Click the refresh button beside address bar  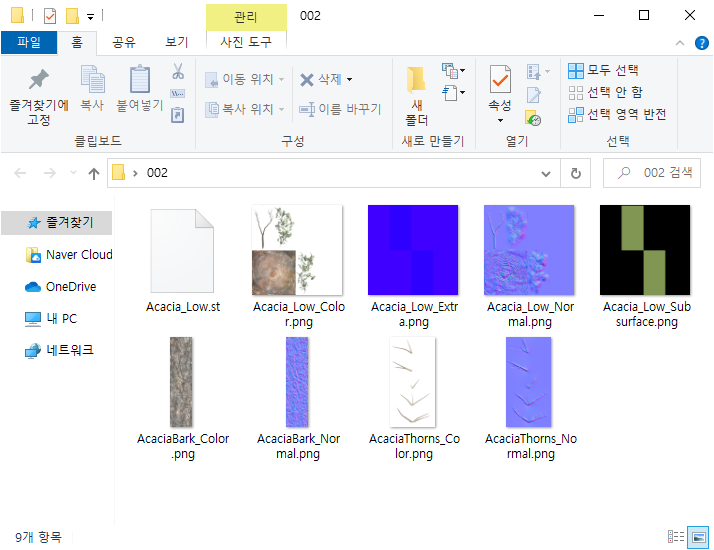576,173
